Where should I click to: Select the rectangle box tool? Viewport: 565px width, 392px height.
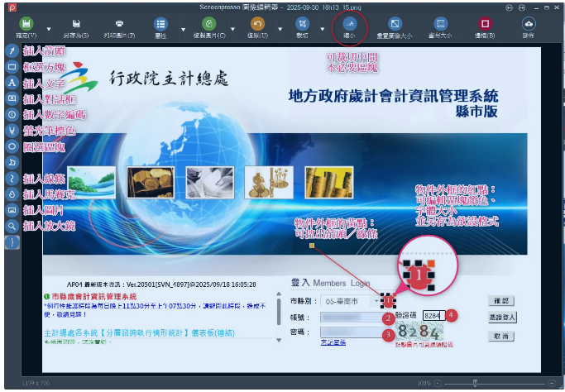click(x=12, y=67)
